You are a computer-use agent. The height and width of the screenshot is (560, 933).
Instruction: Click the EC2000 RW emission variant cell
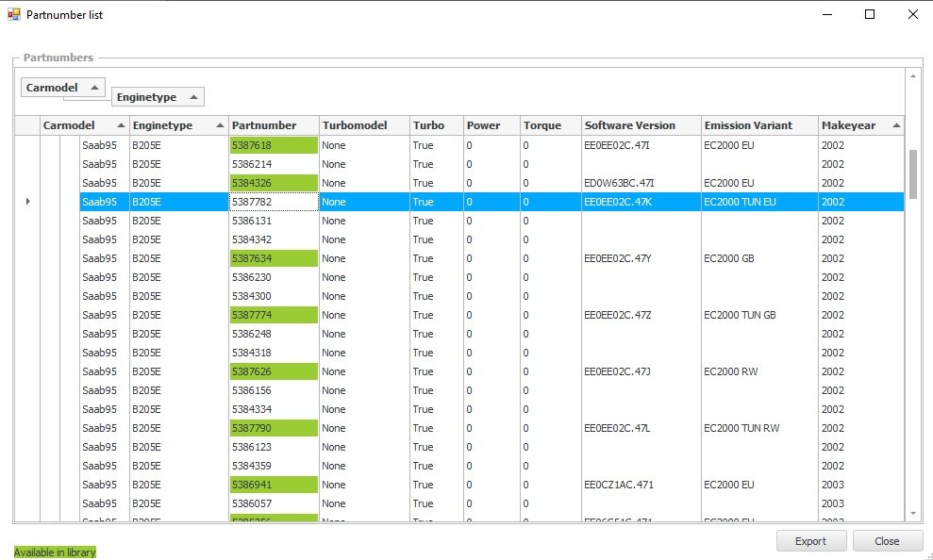click(759, 371)
